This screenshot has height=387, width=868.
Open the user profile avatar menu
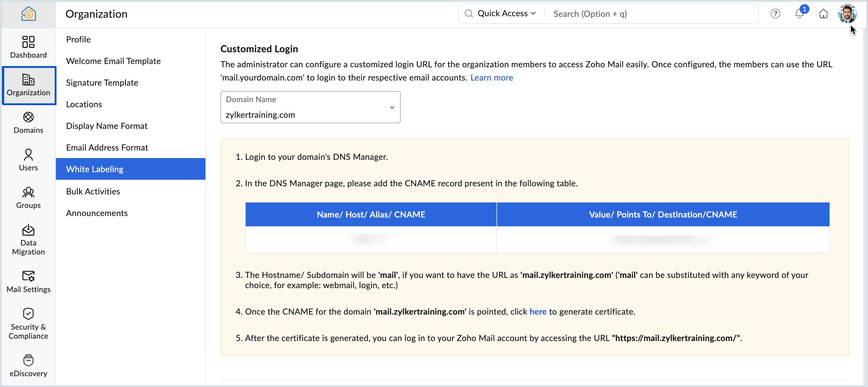(846, 14)
